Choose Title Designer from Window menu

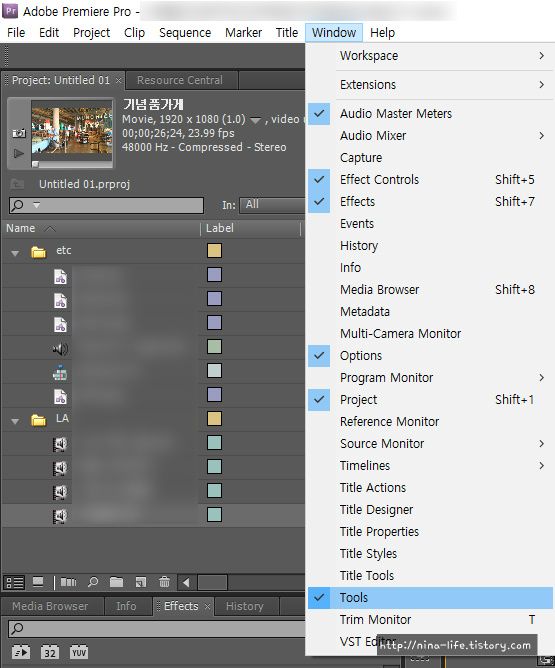click(430, 510)
